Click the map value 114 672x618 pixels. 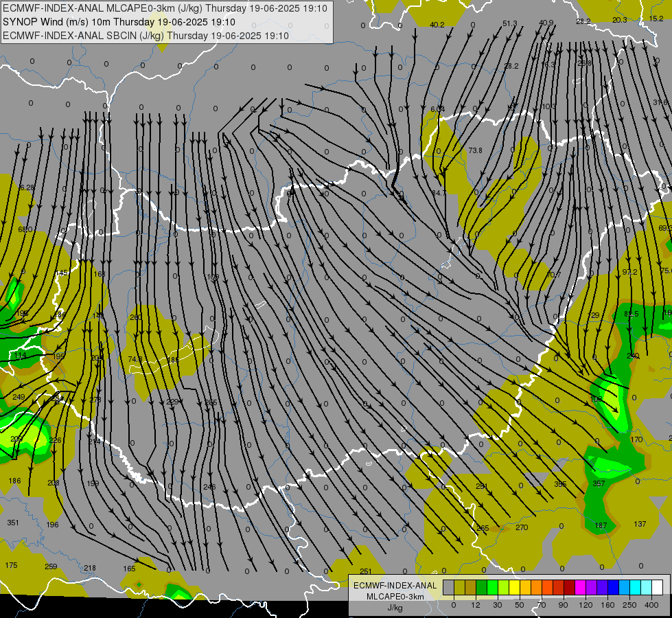click(x=20, y=356)
